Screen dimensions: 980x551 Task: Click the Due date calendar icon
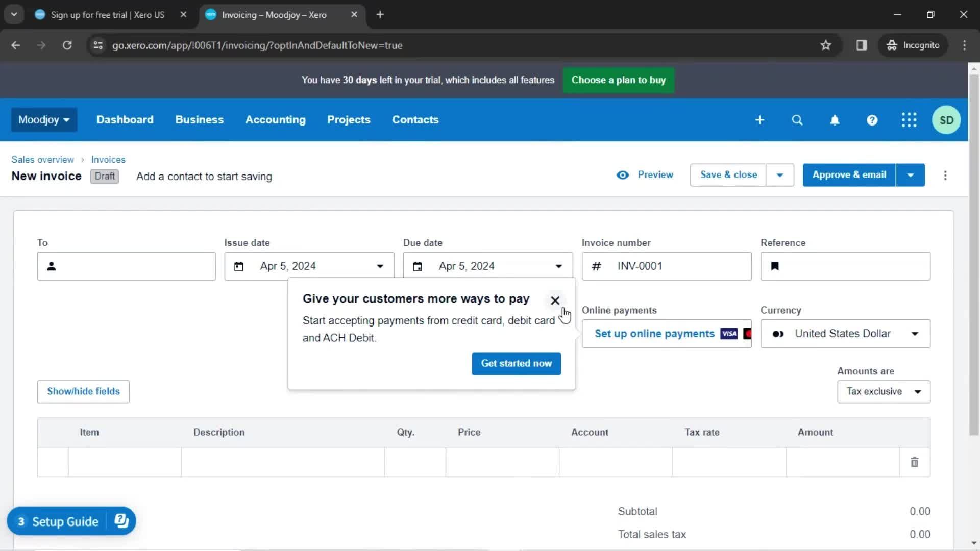point(418,266)
